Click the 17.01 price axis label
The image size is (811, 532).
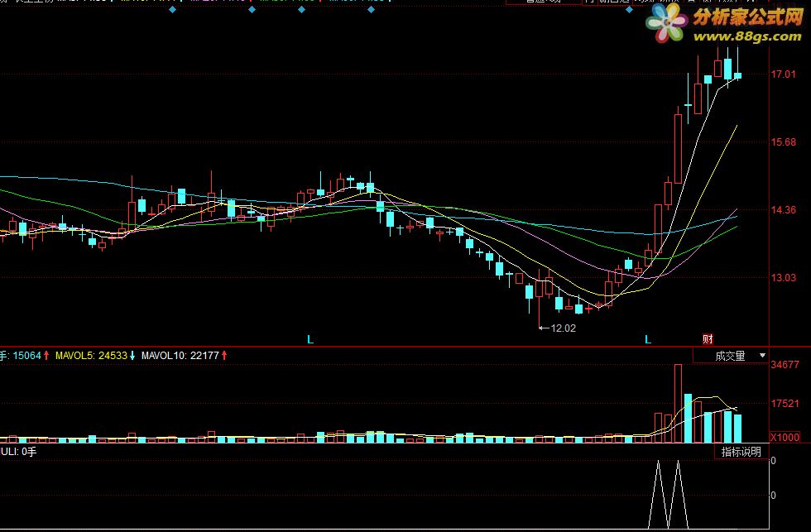click(x=784, y=74)
